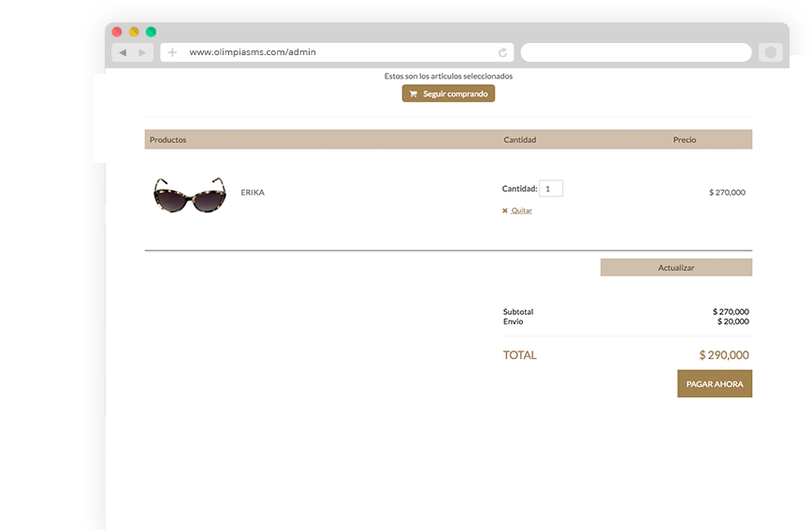Click the yellow minimize window button
The image size is (812, 530).
point(134,32)
